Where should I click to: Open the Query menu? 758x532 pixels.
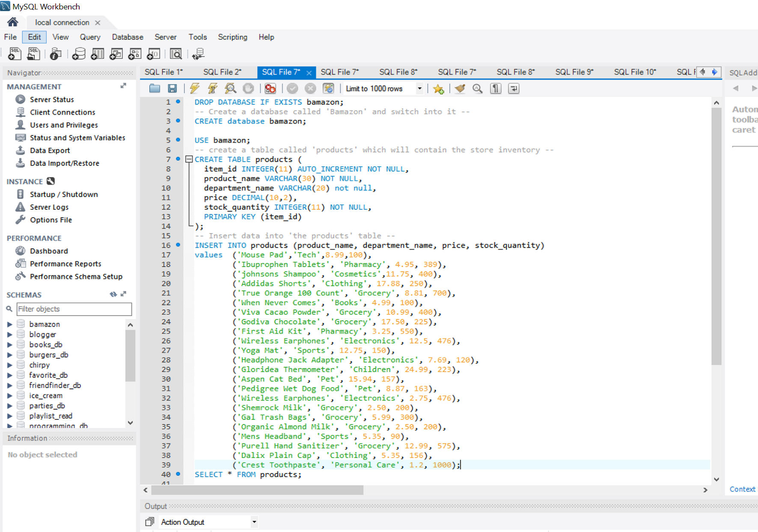pos(90,37)
